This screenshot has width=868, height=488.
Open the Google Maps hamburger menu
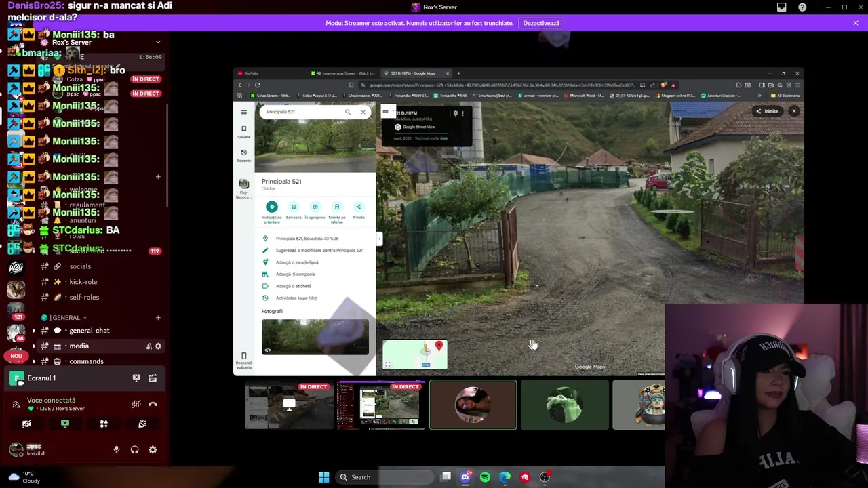click(243, 112)
